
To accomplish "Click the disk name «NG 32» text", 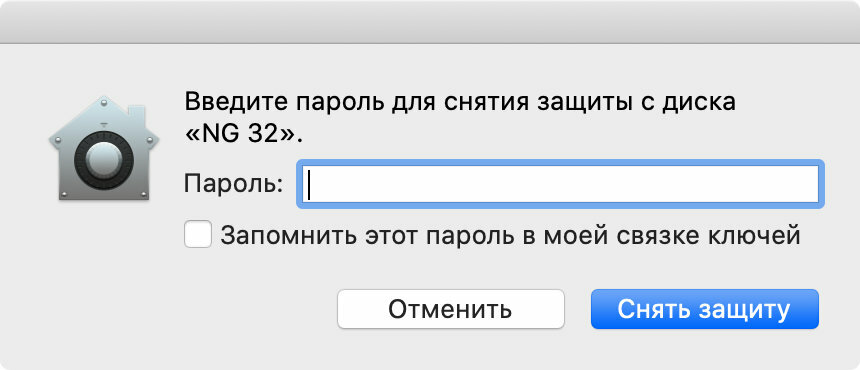I will pyautogui.click(x=244, y=134).
